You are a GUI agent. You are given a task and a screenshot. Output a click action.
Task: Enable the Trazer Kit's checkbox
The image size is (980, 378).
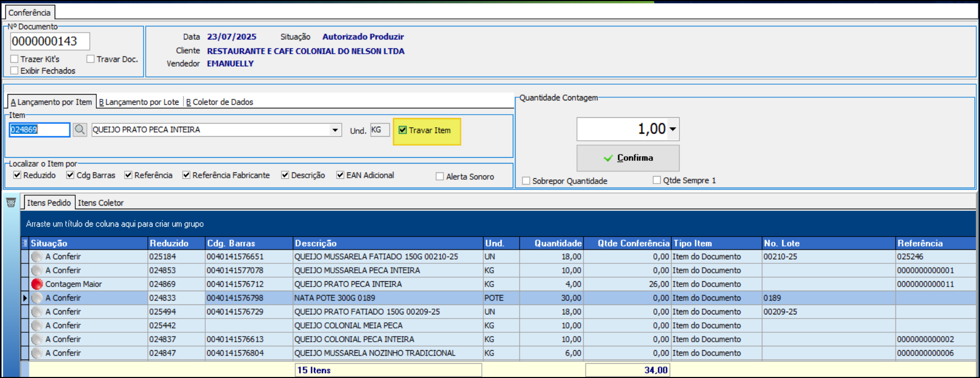click(15, 59)
